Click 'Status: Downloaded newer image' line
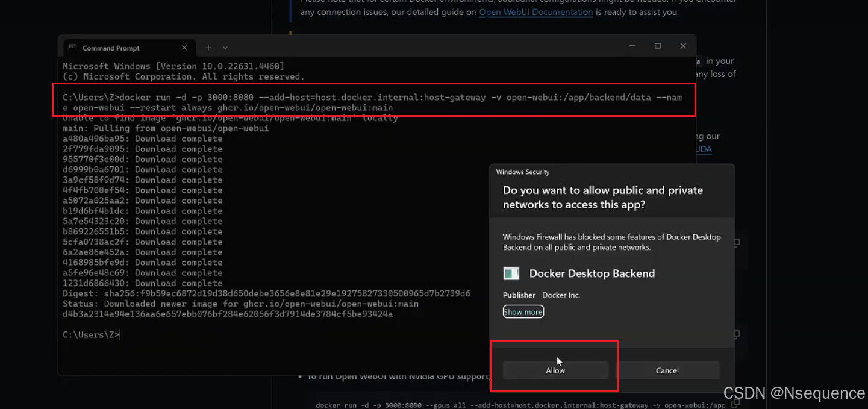 [240, 304]
